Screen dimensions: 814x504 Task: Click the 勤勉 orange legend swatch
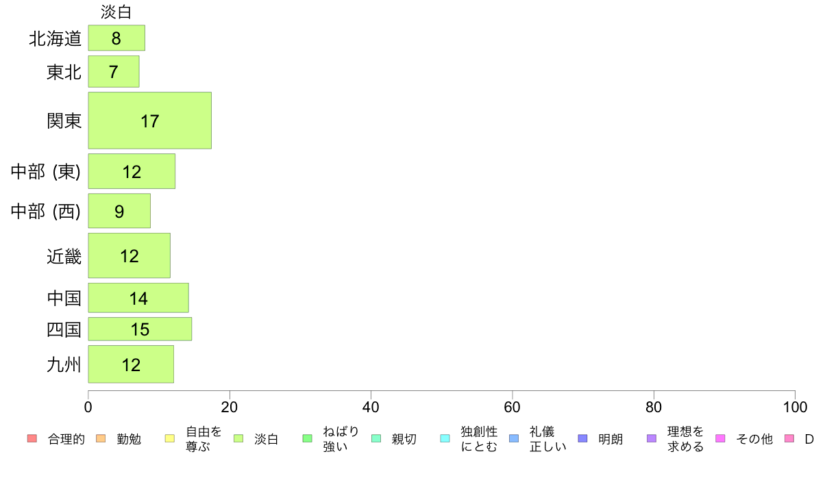coord(101,438)
